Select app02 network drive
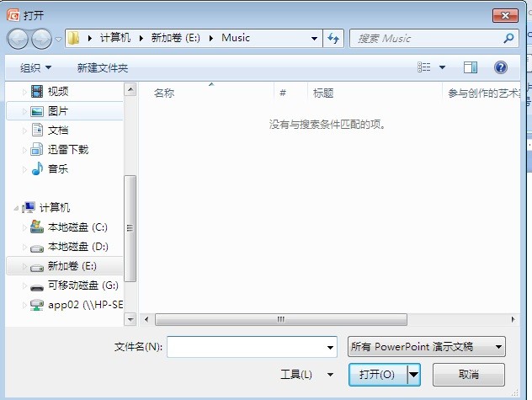The width and height of the screenshot is (532, 400). coord(85,305)
